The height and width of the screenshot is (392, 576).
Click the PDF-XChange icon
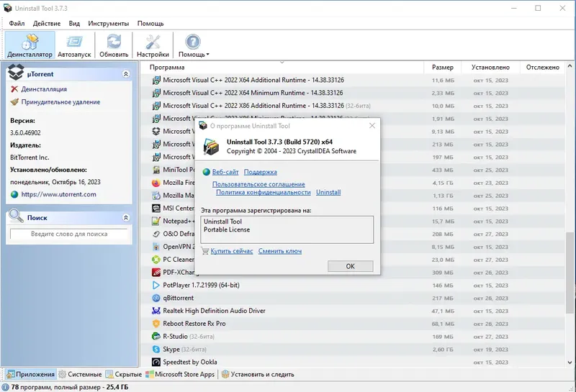coord(156,273)
